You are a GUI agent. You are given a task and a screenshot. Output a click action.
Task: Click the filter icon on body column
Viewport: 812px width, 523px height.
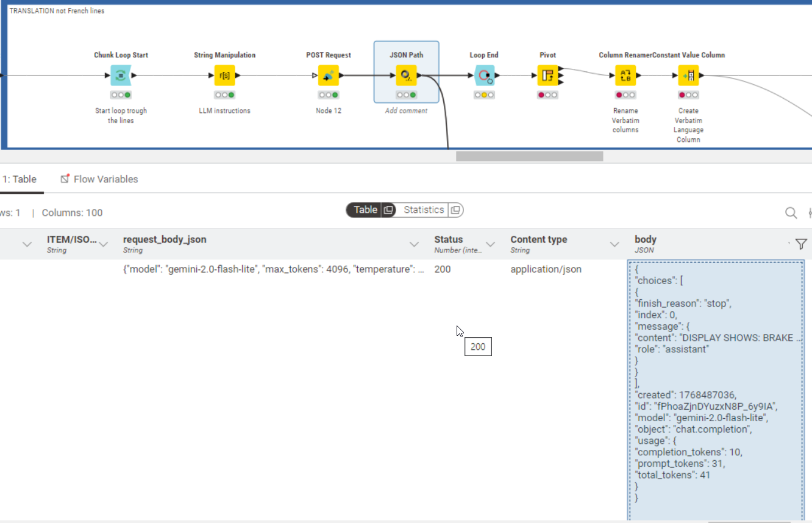pyautogui.click(x=801, y=244)
